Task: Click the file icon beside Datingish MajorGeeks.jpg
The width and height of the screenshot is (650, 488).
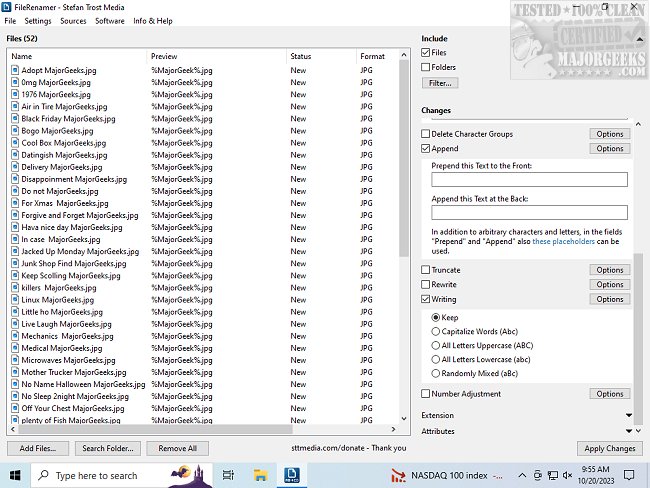Action: (15, 155)
